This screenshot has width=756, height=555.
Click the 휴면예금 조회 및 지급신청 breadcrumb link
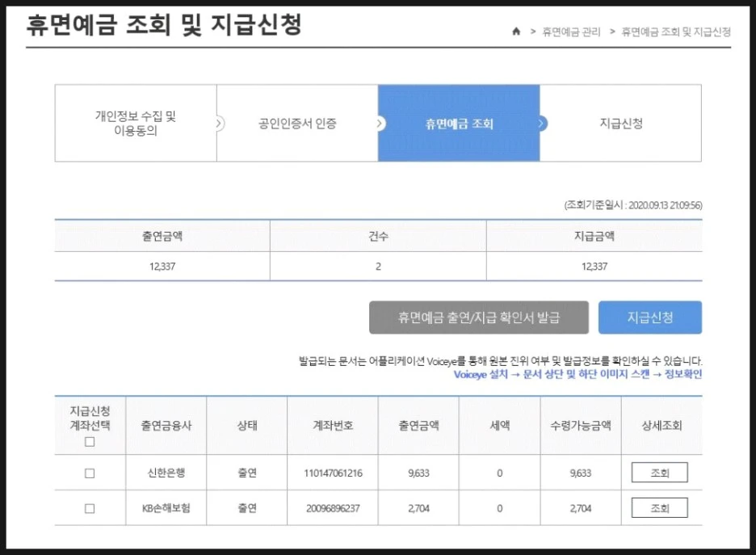coord(676,32)
